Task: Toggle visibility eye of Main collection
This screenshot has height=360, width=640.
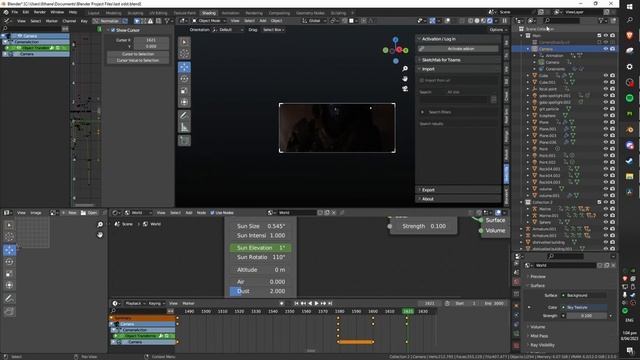Action: [x=606, y=36]
